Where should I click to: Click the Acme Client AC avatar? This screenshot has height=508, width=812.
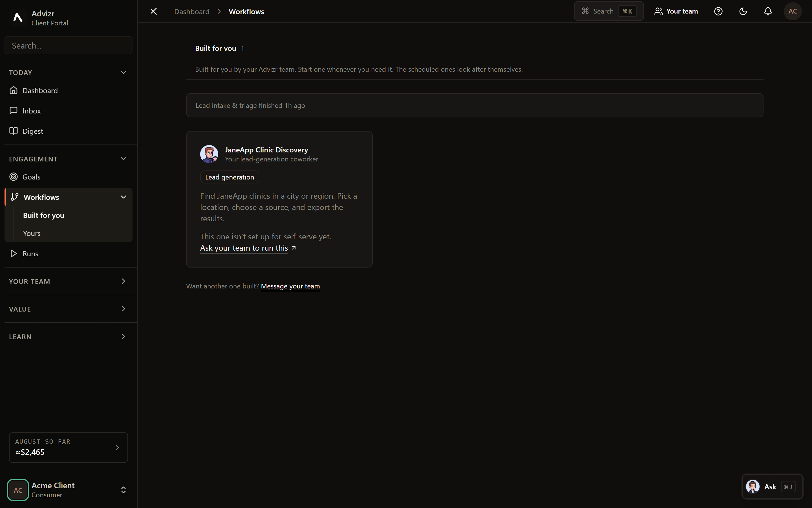click(18, 490)
